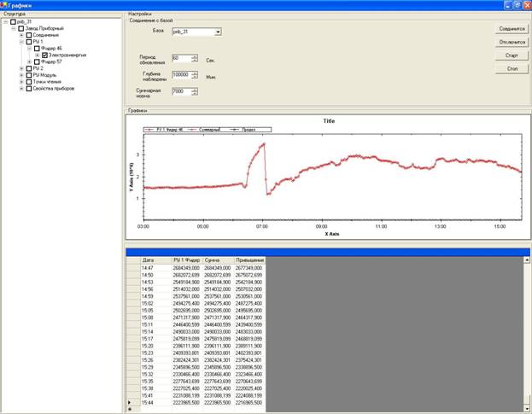
Task: Click the Предел legend entry
Action: pyautogui.click(x=243, y=130)
